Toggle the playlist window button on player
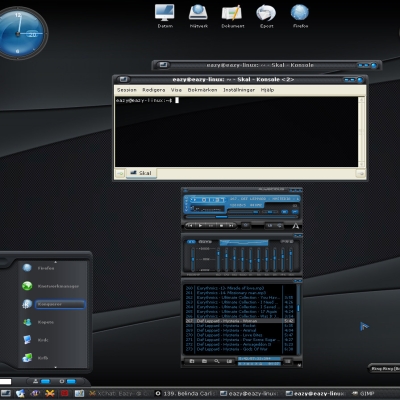Image resolution: width=400 pixels, height=400 pixels. point(295,212)
